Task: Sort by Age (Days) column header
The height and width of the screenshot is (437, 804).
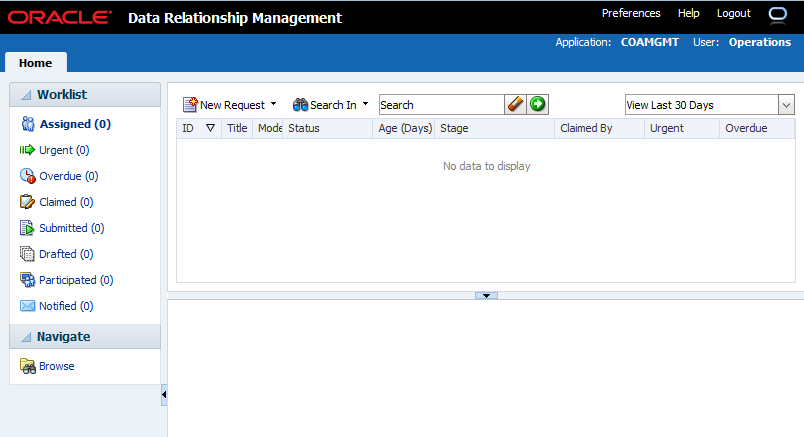Action: (x=405, y=128)
